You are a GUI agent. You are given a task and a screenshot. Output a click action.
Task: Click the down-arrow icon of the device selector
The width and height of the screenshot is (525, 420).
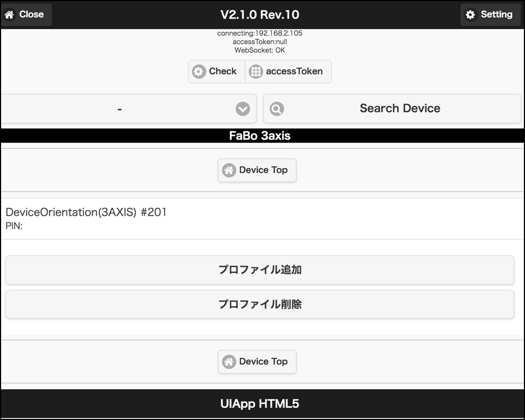[243, 109]
